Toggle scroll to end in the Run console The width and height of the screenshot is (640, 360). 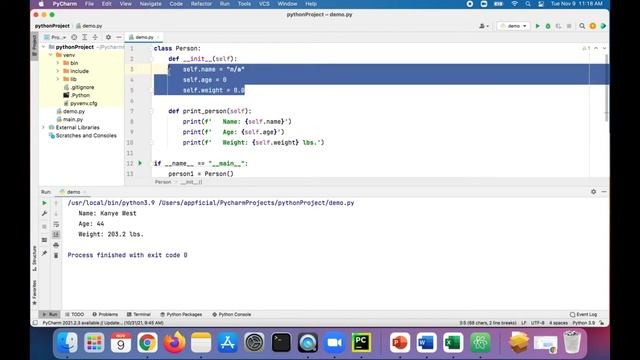pos(56,234)
